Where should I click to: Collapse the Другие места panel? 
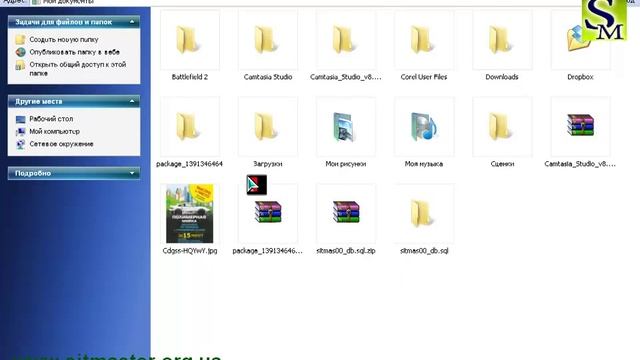pyautogui.click(x=132, y=101)
